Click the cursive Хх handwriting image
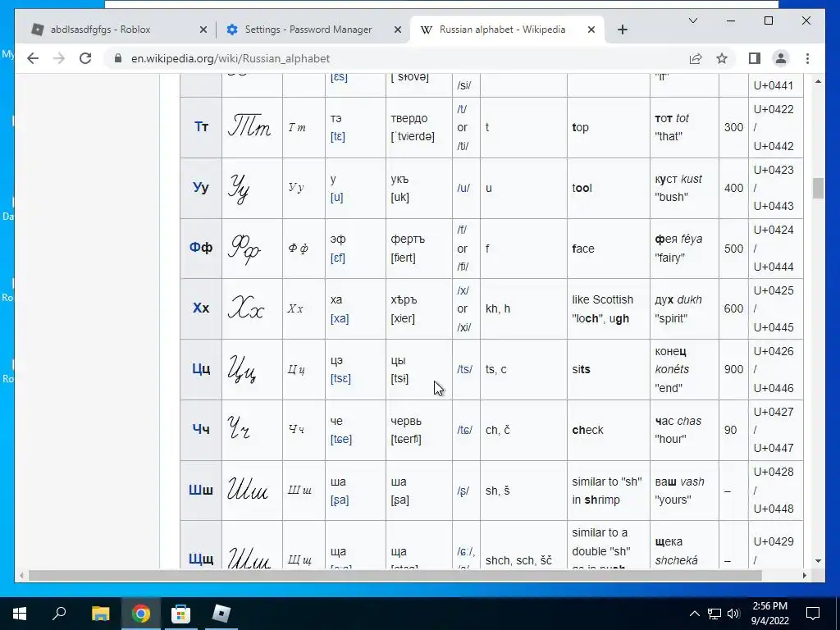 click(x=246, y=308)
